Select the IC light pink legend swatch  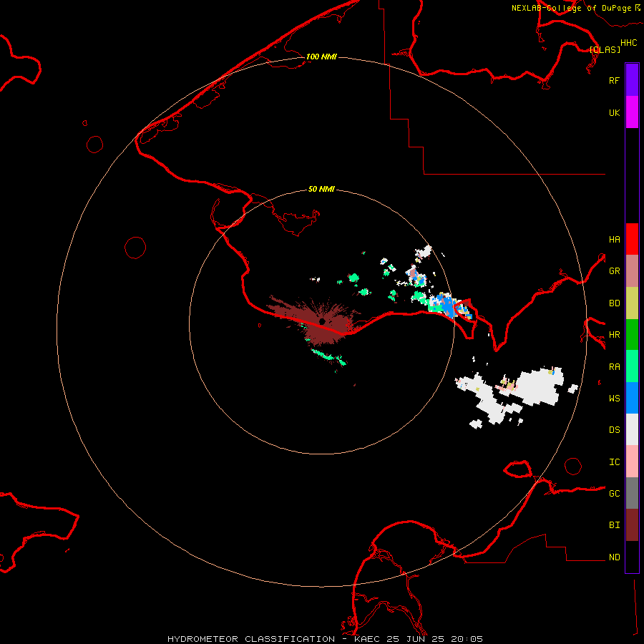[632, 462]
